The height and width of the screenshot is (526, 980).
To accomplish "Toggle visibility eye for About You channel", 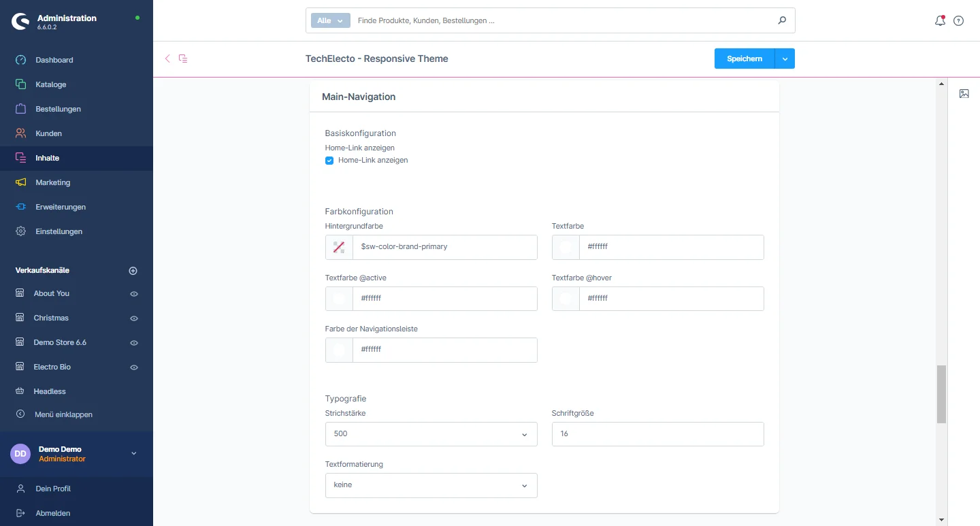I will point(134,294).
